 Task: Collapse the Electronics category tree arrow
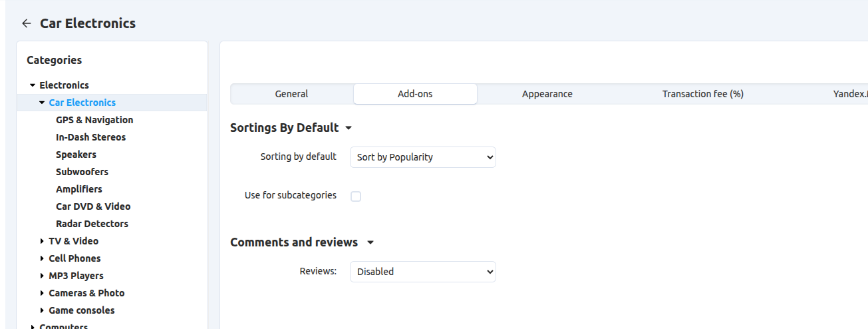pyautogui.click(x=33, y=85)
